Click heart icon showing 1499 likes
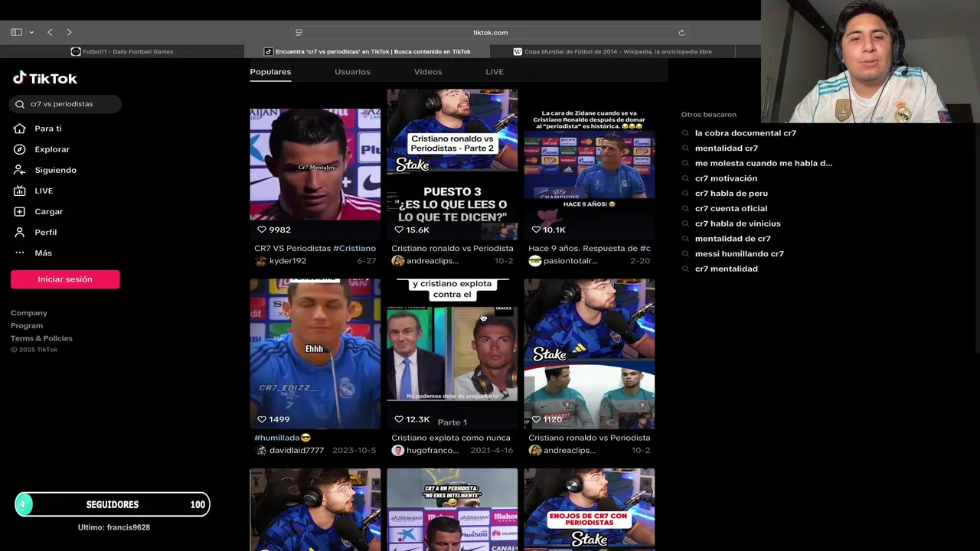The height and width of the screenshot is (551, 980). (261, 419)
